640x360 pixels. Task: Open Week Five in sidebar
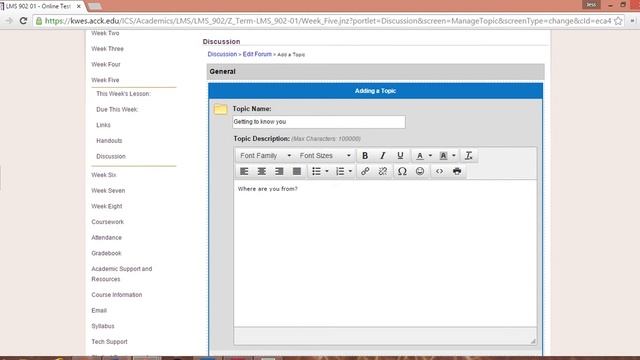click(x=105, y=80)
